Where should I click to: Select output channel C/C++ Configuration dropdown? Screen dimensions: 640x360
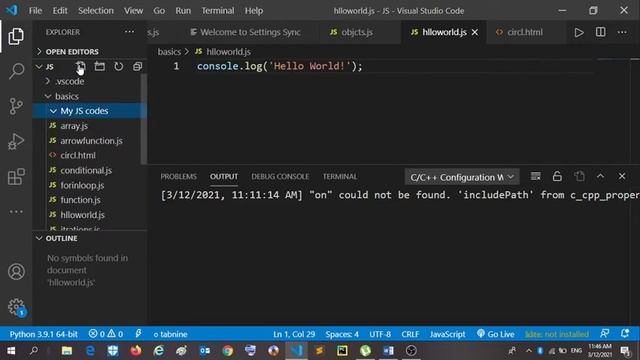click(x=462, y=177)
